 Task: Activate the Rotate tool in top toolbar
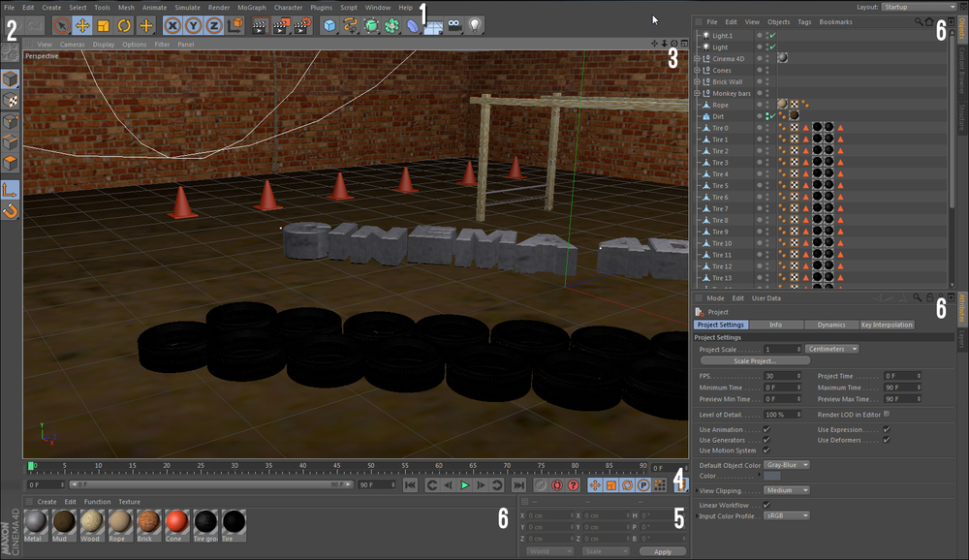pyautogui.click(x=124, y=25)
